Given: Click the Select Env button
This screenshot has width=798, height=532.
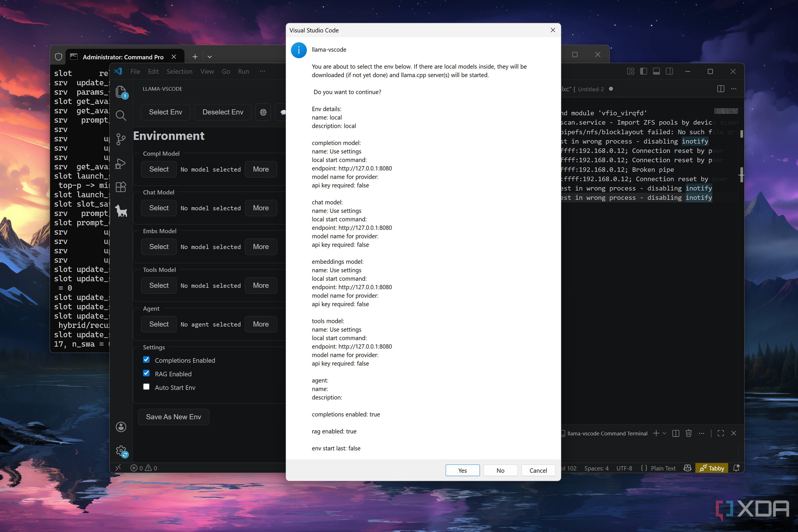Looking at the screenshot, I should coord(166,112).
